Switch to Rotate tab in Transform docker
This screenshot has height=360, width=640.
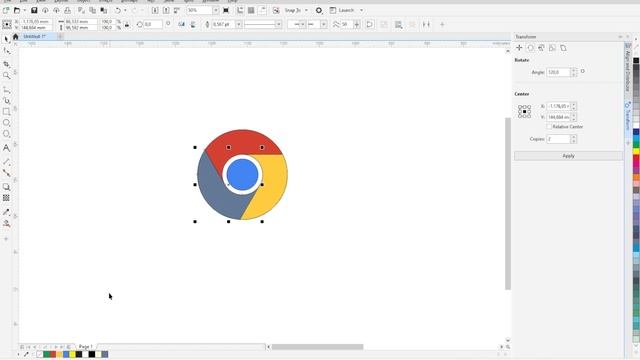(x=530, y=48)
